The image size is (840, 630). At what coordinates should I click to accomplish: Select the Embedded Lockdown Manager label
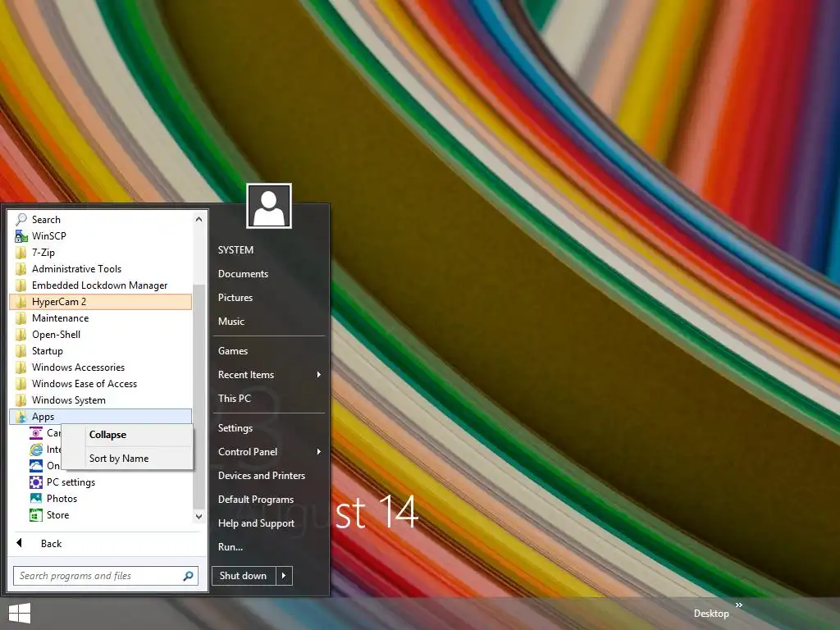coord(99,285)
